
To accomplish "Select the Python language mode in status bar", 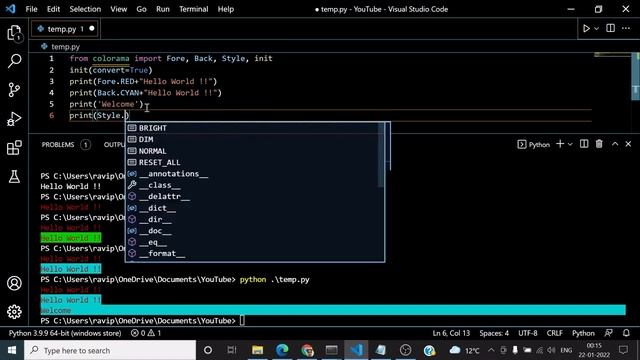I will click(x=583, y=333).
